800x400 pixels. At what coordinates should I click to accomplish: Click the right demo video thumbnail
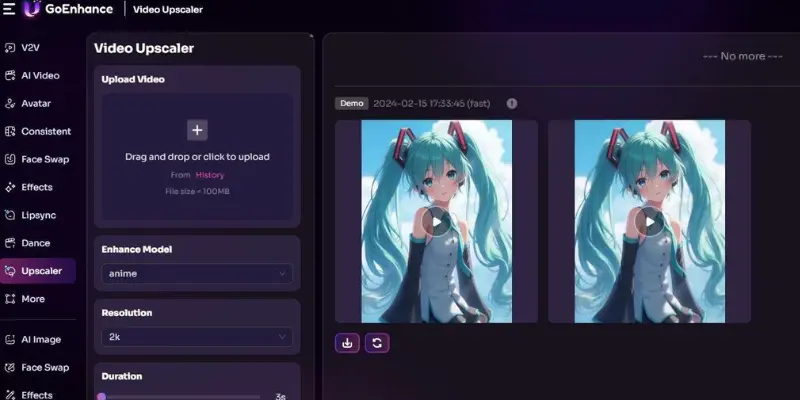tap(649, 221)
